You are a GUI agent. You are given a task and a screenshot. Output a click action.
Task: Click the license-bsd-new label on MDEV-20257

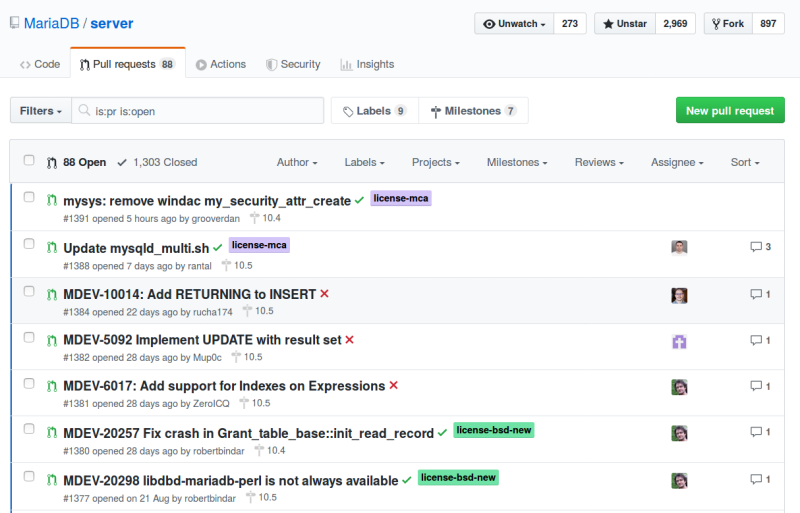coord(494,430)
